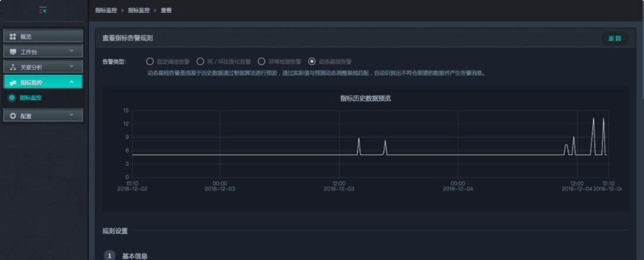Click the 00:00 2018-12-04 axis label

458,186
